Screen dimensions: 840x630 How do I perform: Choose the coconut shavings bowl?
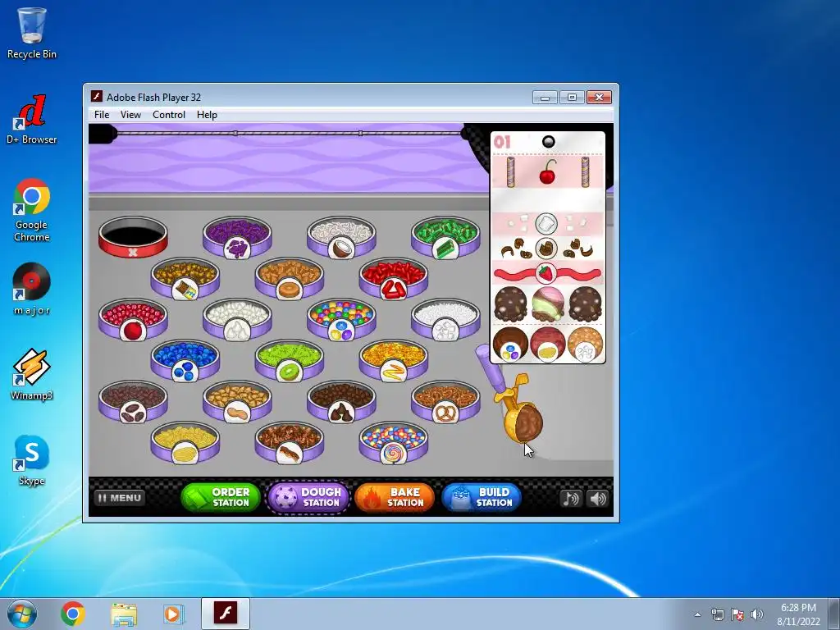pos(341,237)
